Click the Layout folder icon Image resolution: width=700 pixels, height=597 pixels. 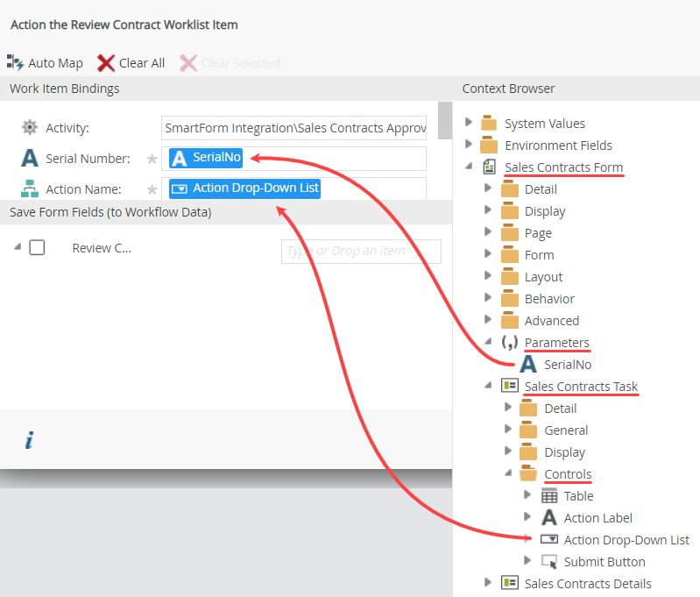click(509, 276)
